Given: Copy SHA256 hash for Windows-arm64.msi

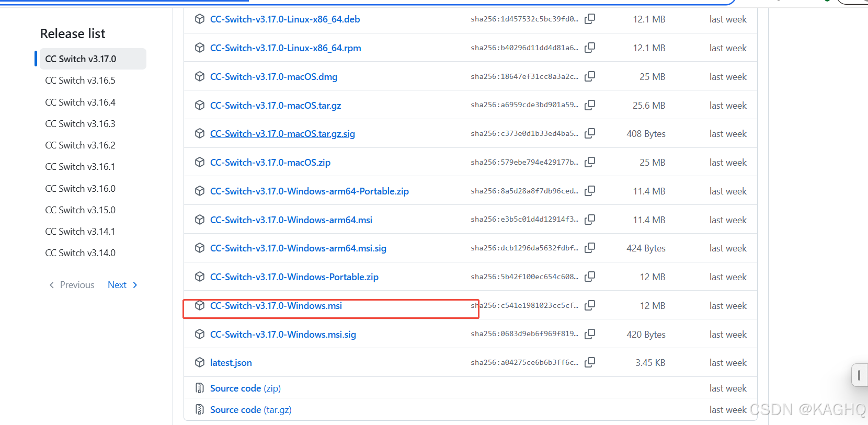Looking at the screenshot, I should pyautogui.click(x=590, y=220).
